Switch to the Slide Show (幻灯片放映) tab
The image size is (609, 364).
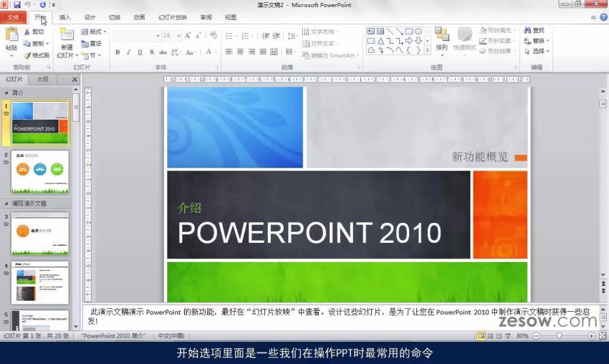pos(173,17)
